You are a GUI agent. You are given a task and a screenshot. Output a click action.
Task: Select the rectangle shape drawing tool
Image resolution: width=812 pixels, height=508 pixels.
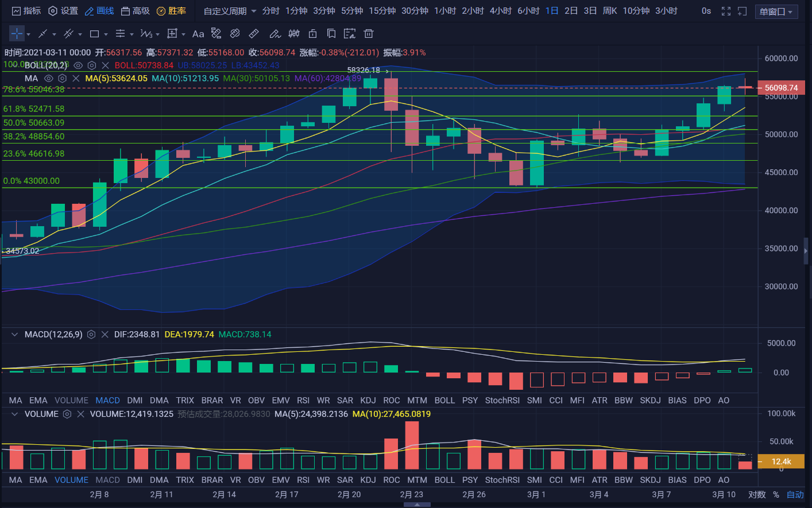pos(95,34)
